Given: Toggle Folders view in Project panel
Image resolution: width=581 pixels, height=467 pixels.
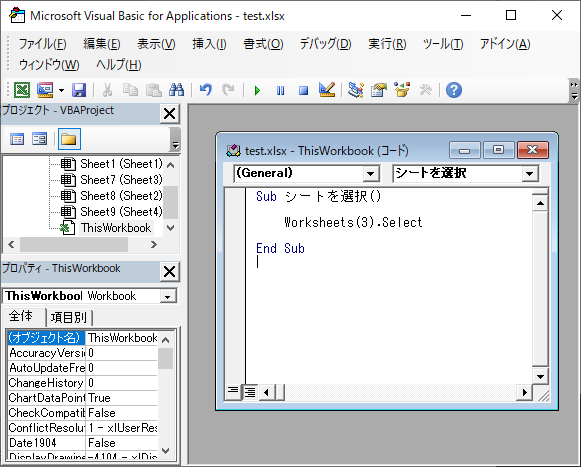Looking at the screenshot, I should (69, 139).
